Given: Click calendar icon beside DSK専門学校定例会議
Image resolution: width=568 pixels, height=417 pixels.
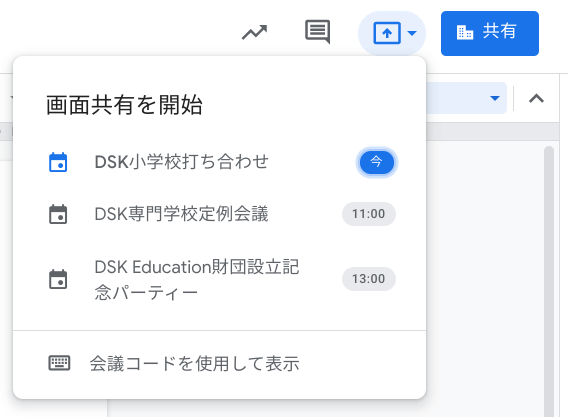Looking at the screenshot, I should click(58, 214).
